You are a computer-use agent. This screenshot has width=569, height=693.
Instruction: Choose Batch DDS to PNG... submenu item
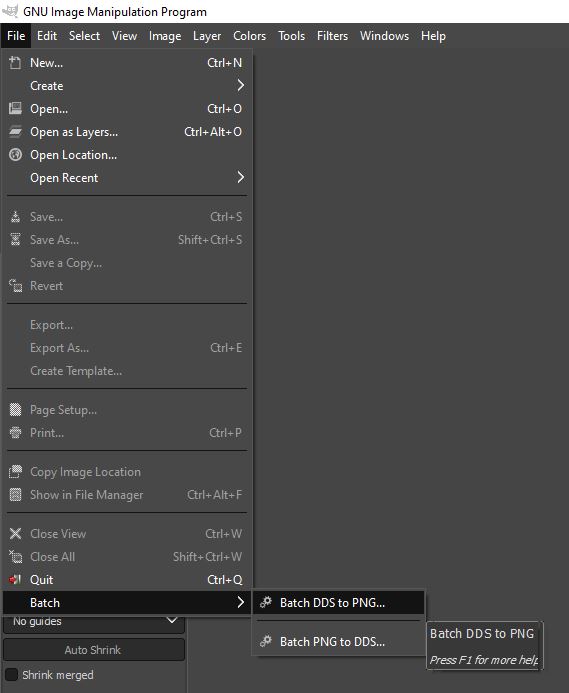pyautogui.click(x=339, y=602)
